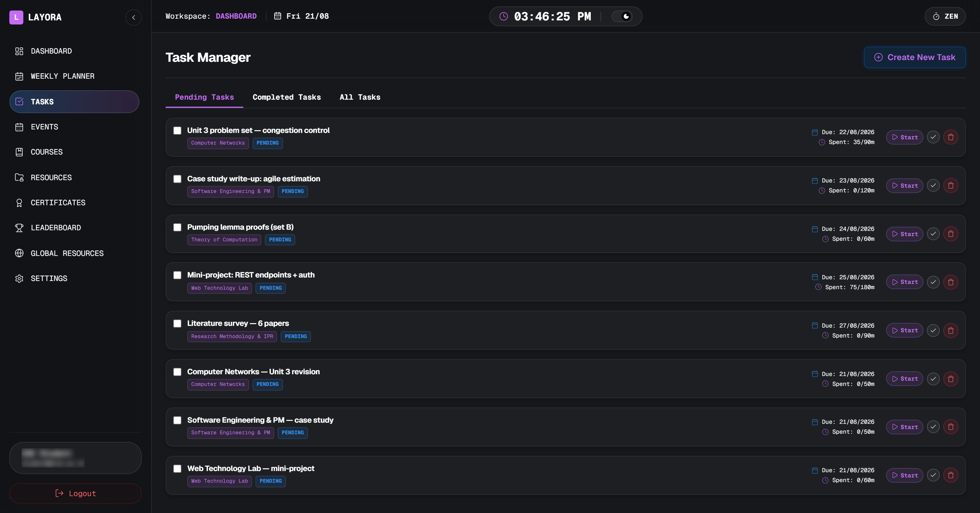Click the blurred user profile card
Viewport: 980px width, 513px height.
point(75,458)
